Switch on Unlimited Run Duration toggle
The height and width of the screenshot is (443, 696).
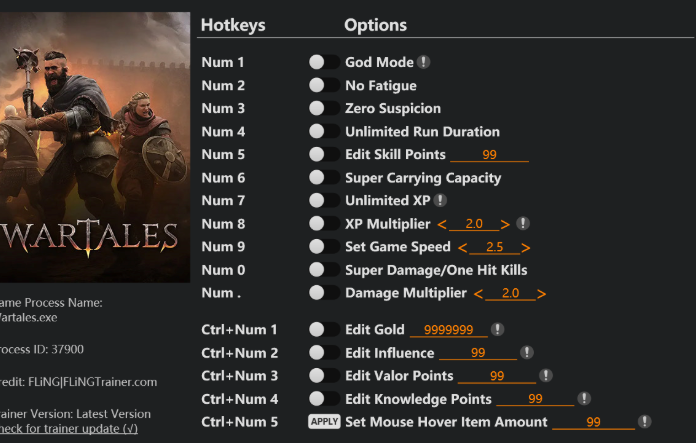324,131
